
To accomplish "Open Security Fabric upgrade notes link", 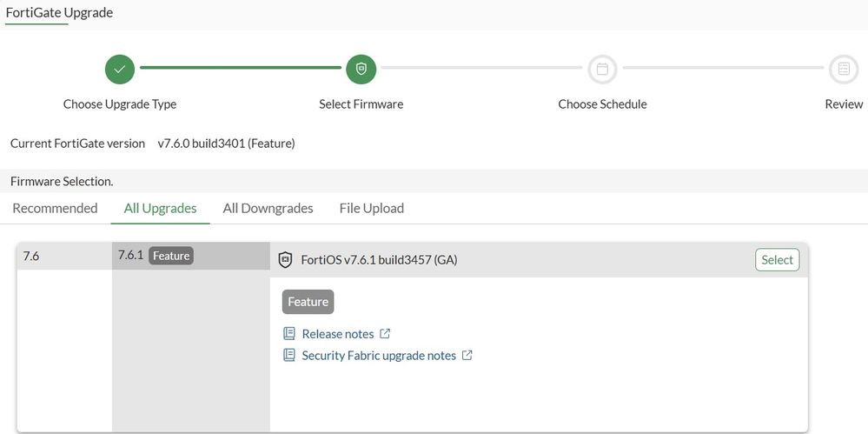I will click(x=378, y=356).
